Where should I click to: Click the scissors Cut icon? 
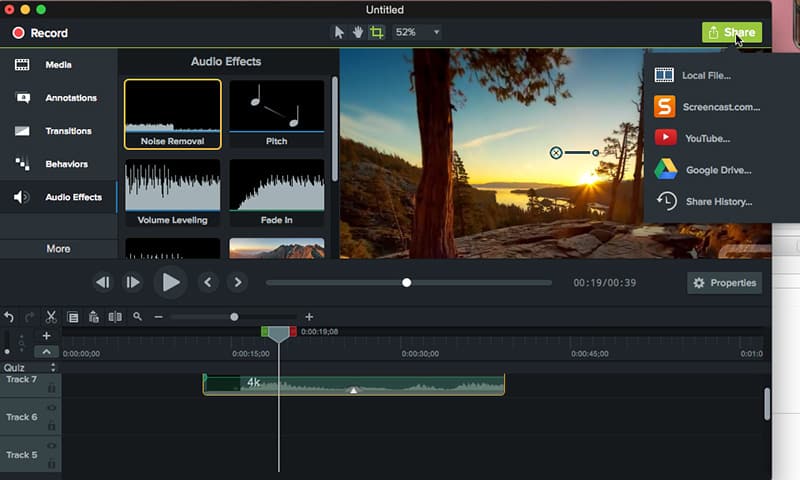[51, 317]
